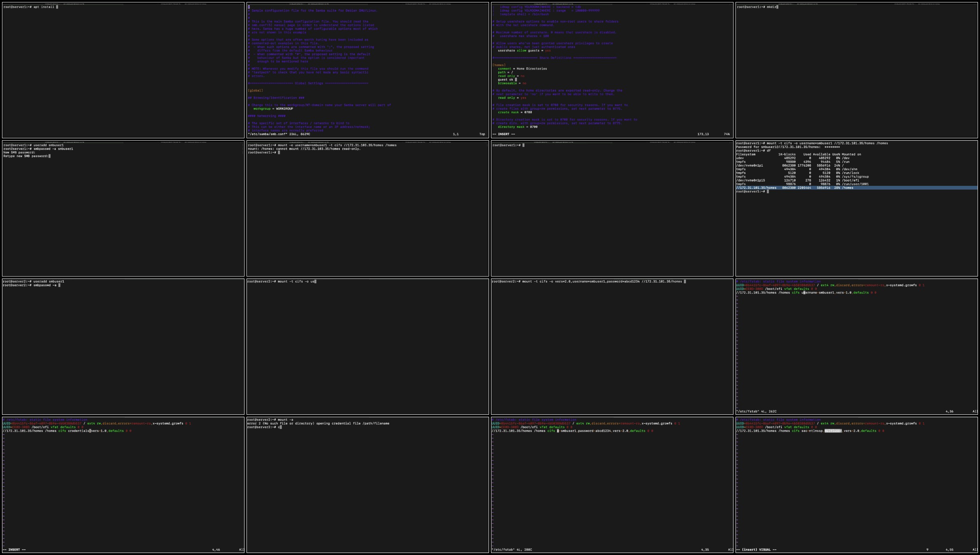The image size is (980, 555).
Task: Click the '/etc/fstab 4L, 280C' status line
Action: coord(512,550)
